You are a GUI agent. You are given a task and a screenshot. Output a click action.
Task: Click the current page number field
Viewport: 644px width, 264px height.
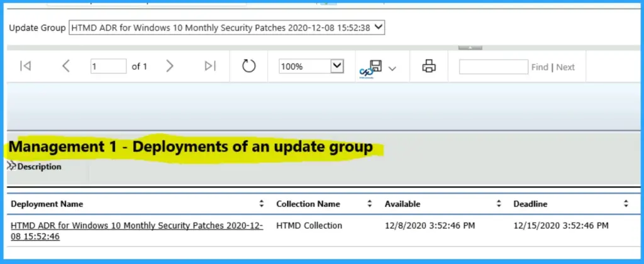click(x=108, y=66)
